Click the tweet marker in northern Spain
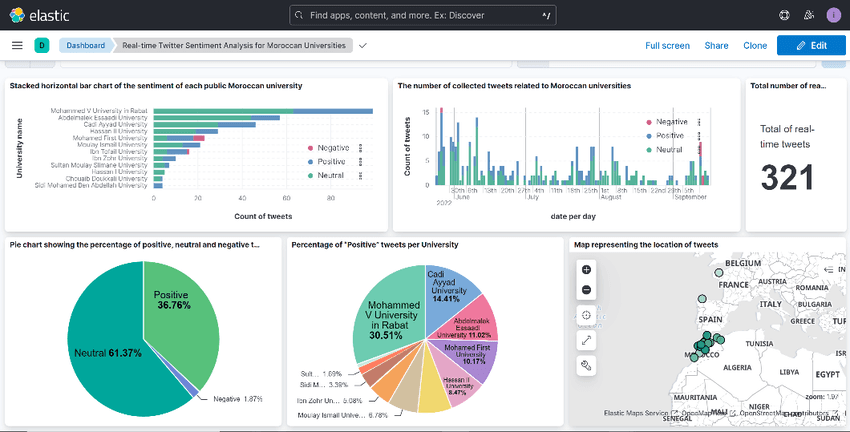 point(702,299)
